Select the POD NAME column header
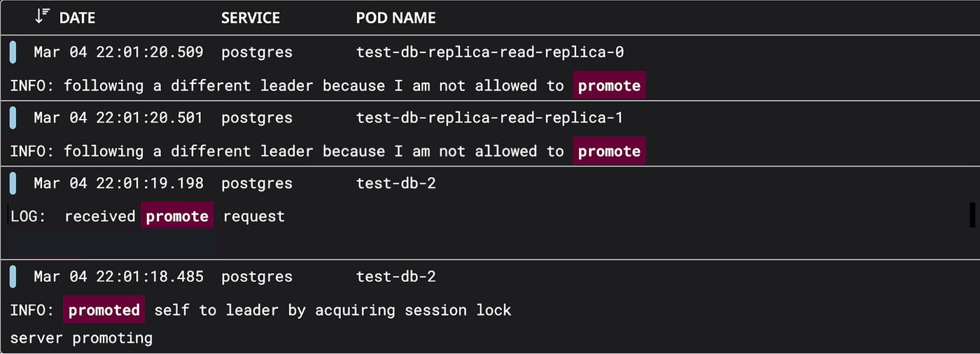 [395, 17]
